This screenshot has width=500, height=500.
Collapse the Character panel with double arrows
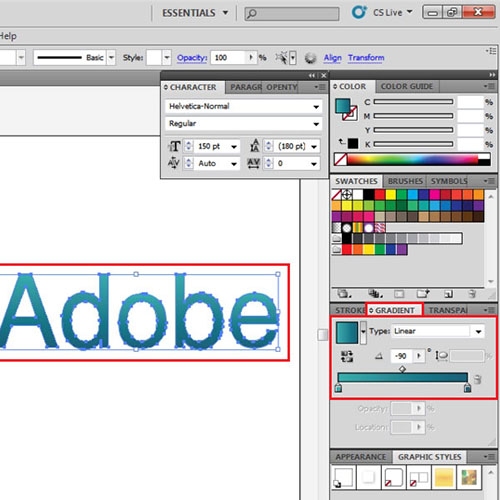[311, 76]
